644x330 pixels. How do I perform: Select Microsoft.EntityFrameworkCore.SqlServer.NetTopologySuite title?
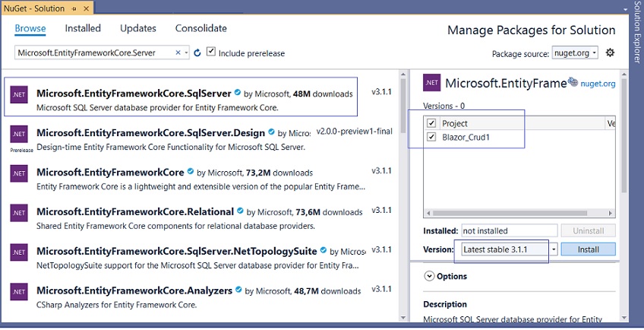177,252
